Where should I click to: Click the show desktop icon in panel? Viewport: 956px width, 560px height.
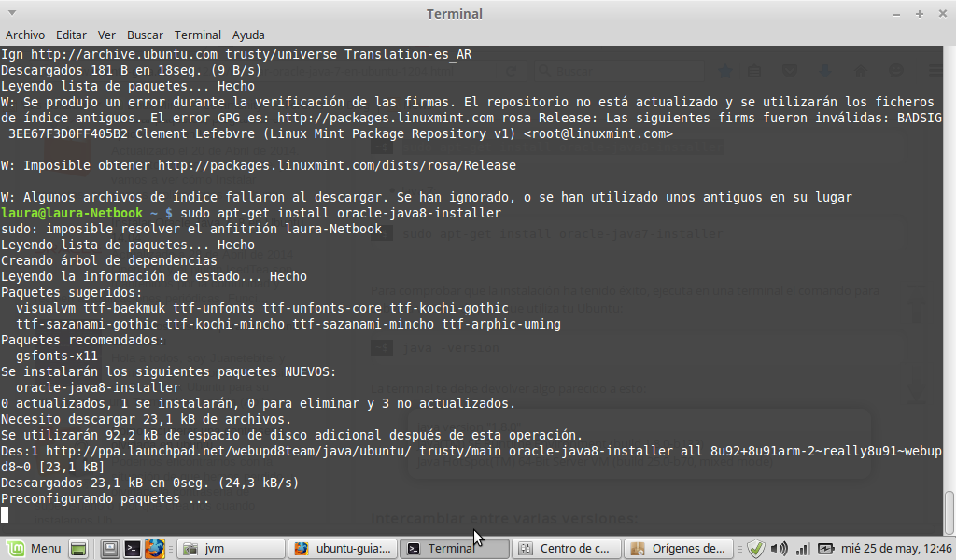[x=78, y=548]
